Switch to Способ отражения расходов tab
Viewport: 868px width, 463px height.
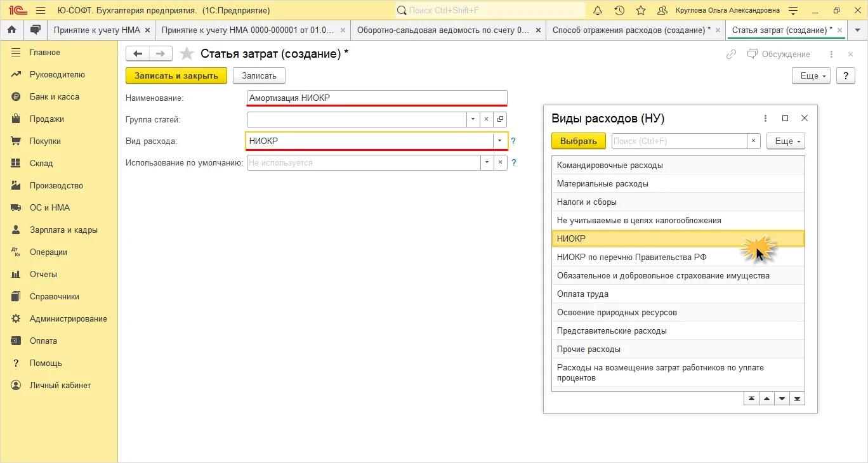631,30
